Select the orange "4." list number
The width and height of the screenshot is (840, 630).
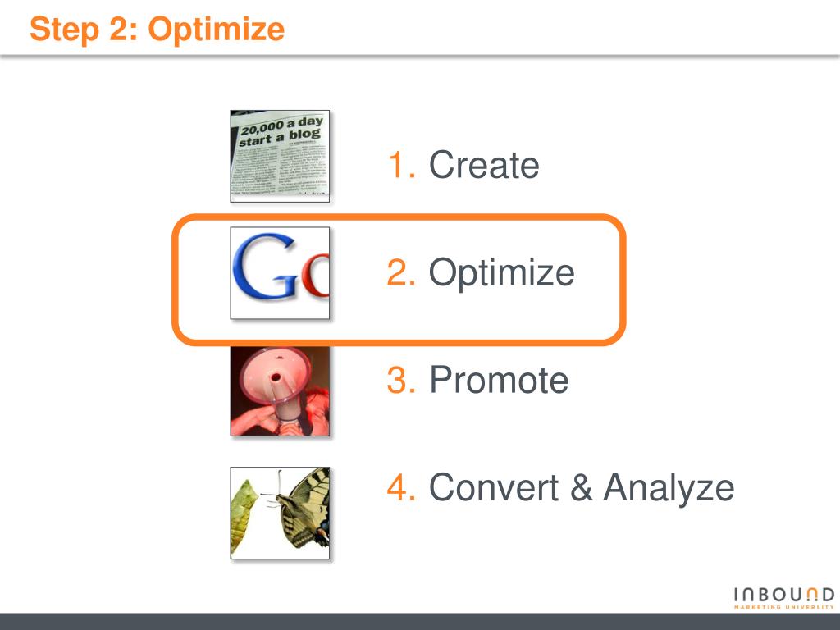pyautogui.click(x=402, y=487)
